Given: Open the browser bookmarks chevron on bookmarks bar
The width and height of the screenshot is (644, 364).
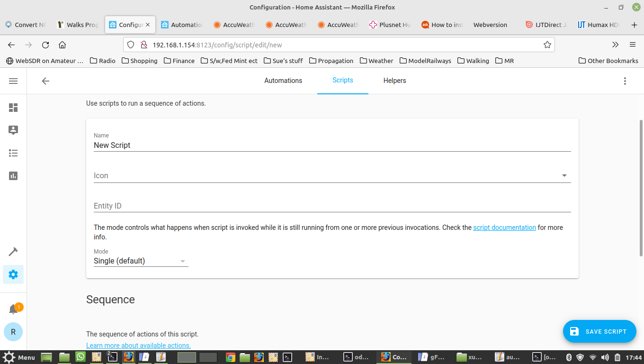Looking at the screenshot, I should (615, 45).
